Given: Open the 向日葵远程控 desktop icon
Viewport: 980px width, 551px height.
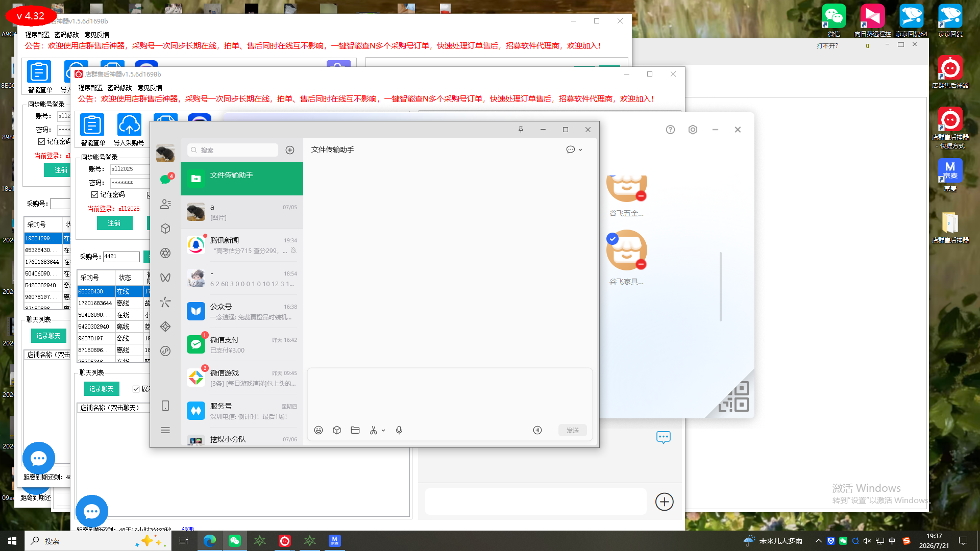Looking at the screenshot, I should [x=872, y=21].
